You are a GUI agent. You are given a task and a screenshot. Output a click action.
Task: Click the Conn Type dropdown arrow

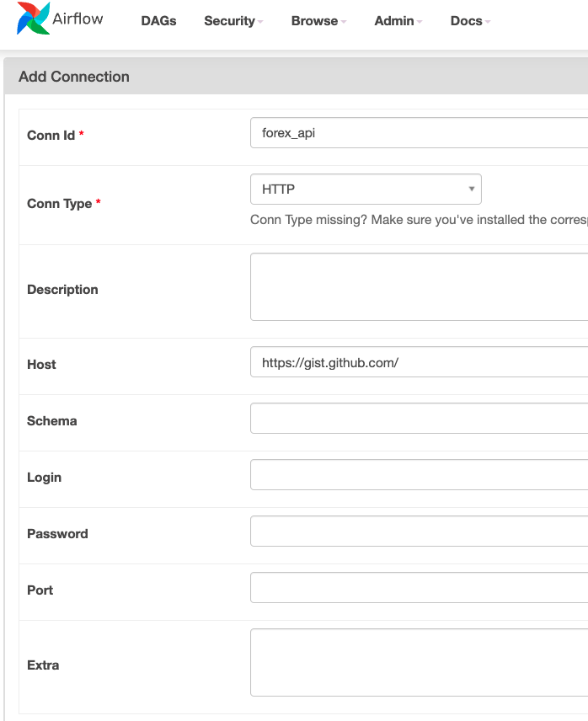[471, 189]
